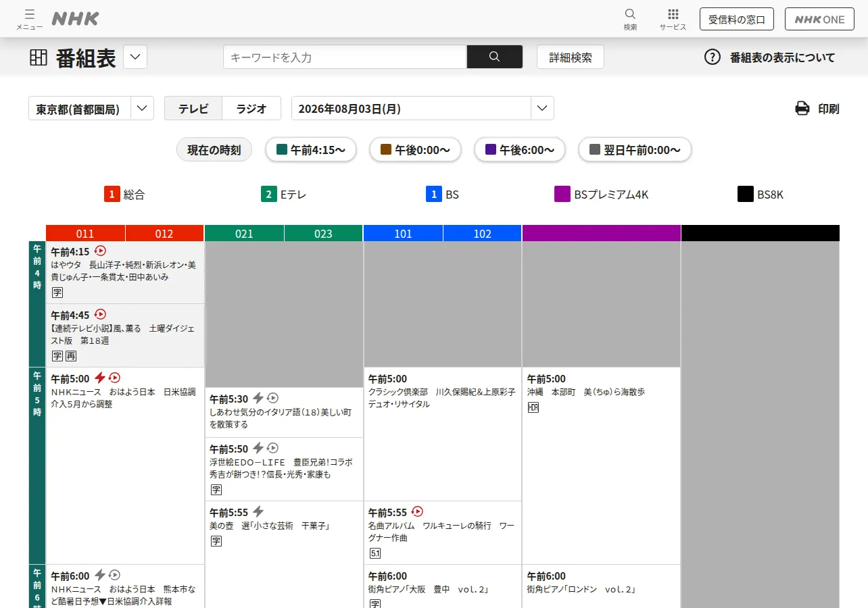Viewport: 868px width, 608px height.
Task: Select the 021 channel tab
Action: pos(244,234)
